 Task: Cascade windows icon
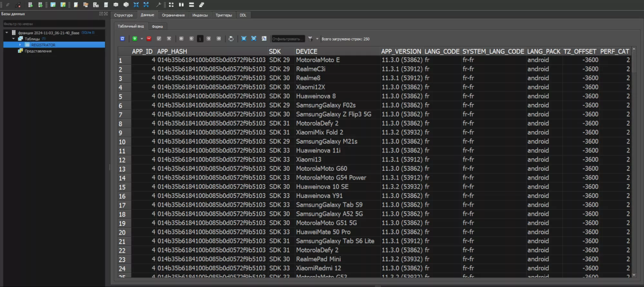202,5
